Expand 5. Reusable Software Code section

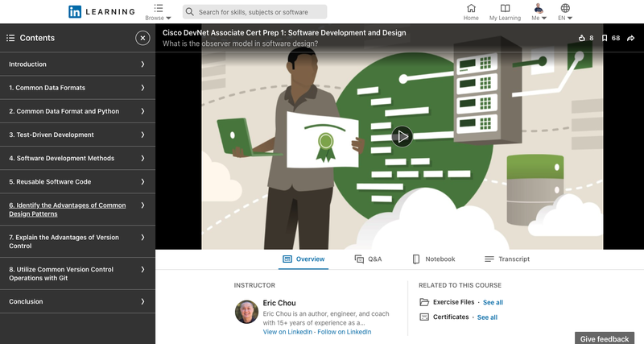point(77,181)
